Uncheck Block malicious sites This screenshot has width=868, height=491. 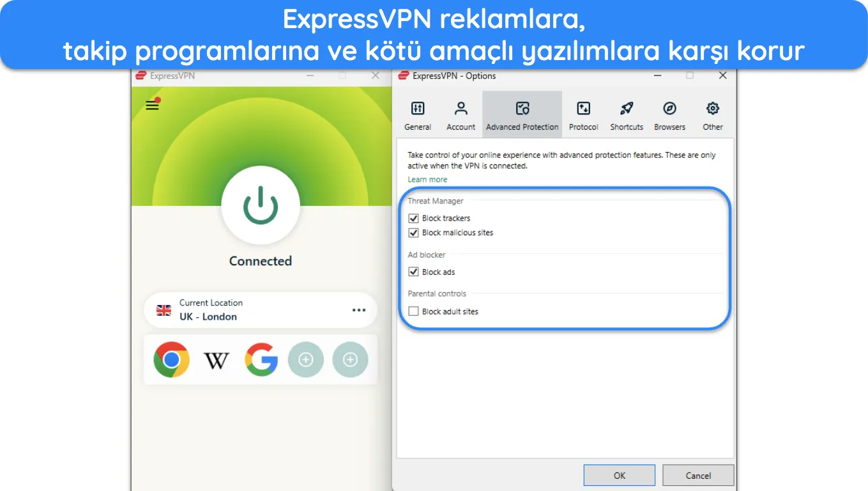click(413, 233)
